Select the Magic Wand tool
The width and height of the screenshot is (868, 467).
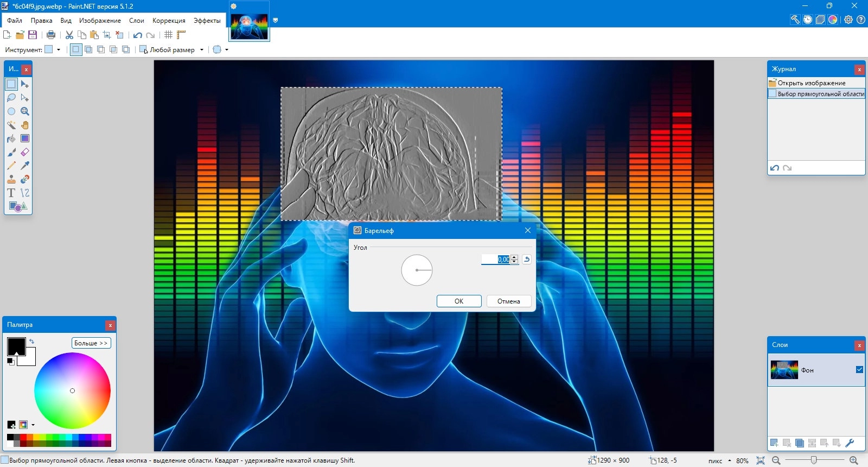click(x=11, y=125)
